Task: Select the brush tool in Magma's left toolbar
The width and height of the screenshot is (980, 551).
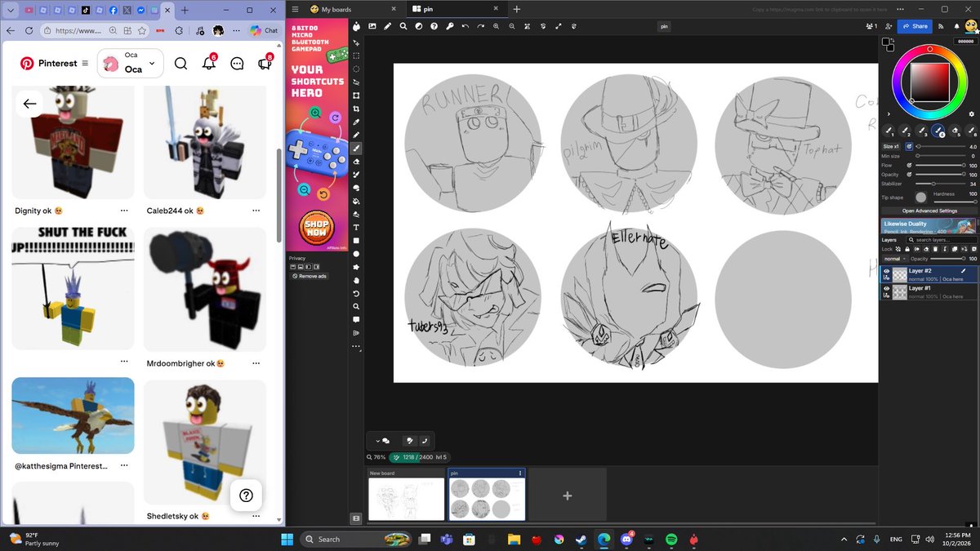Action: point(357,148)
